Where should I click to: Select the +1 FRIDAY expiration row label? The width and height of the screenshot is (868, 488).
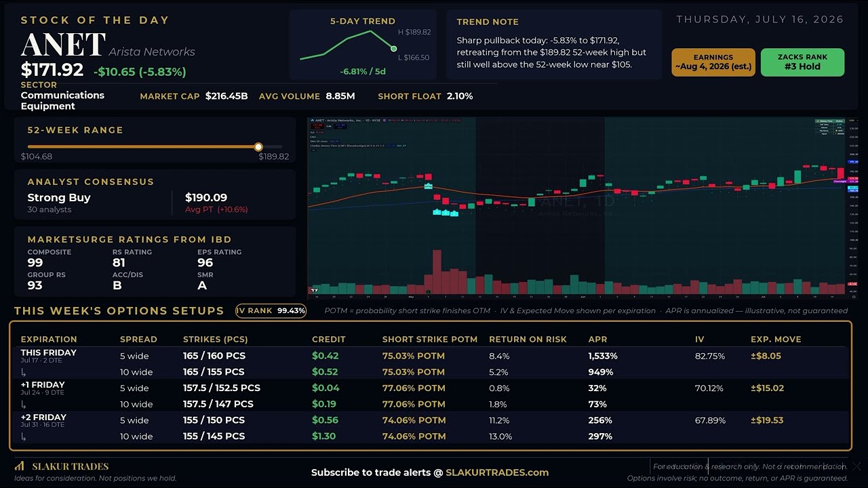(43, 385)
